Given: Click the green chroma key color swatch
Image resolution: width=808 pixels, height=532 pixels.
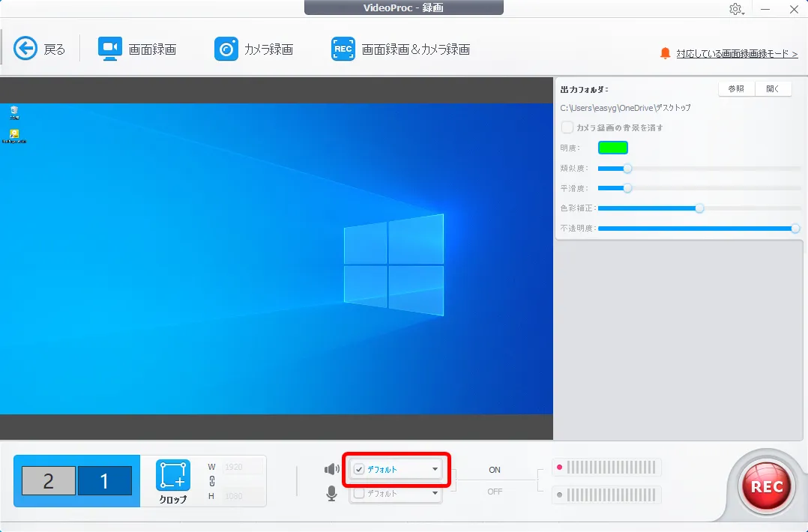Looking at the screenshot, I should pos(612,148).
